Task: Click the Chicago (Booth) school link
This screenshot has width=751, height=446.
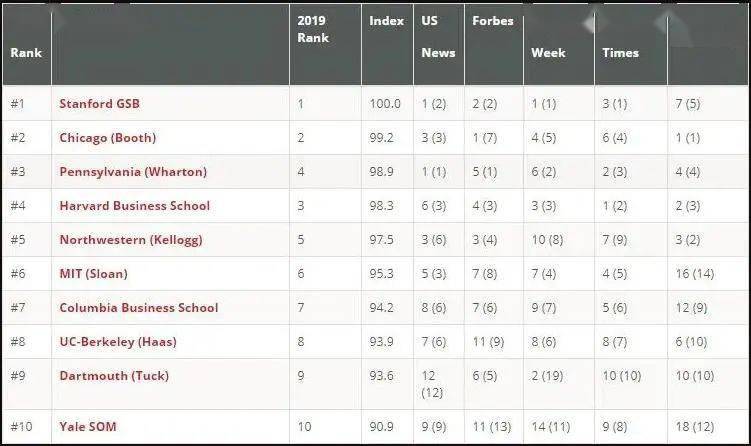Action: click(x=108, y=137)
